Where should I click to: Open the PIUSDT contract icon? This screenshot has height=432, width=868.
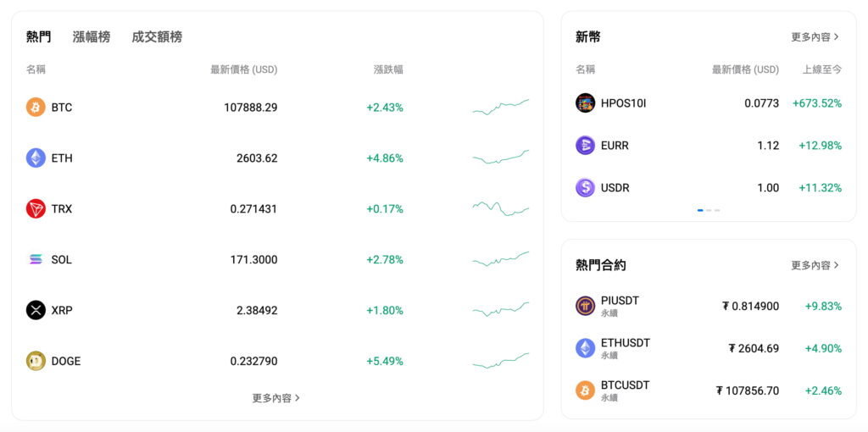coord(585,306)
